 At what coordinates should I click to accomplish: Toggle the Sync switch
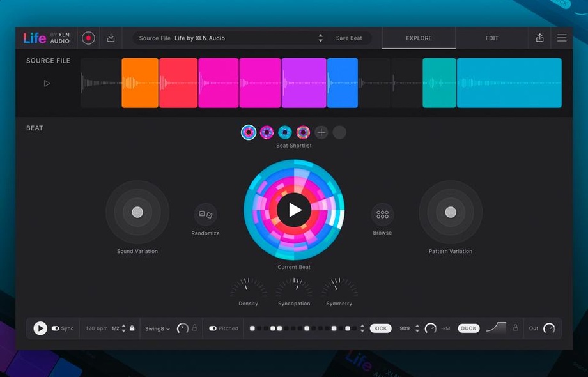(x=56, y=328)
